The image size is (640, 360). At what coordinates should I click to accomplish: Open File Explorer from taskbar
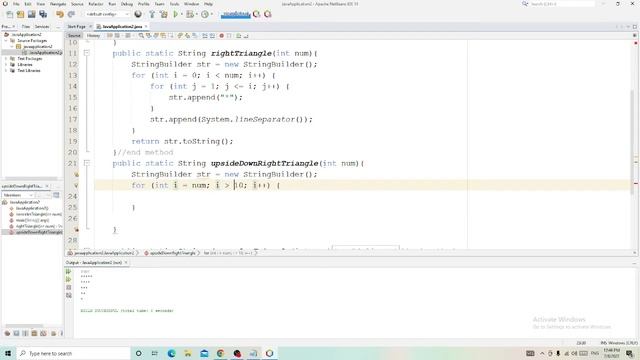click(188, 353)
